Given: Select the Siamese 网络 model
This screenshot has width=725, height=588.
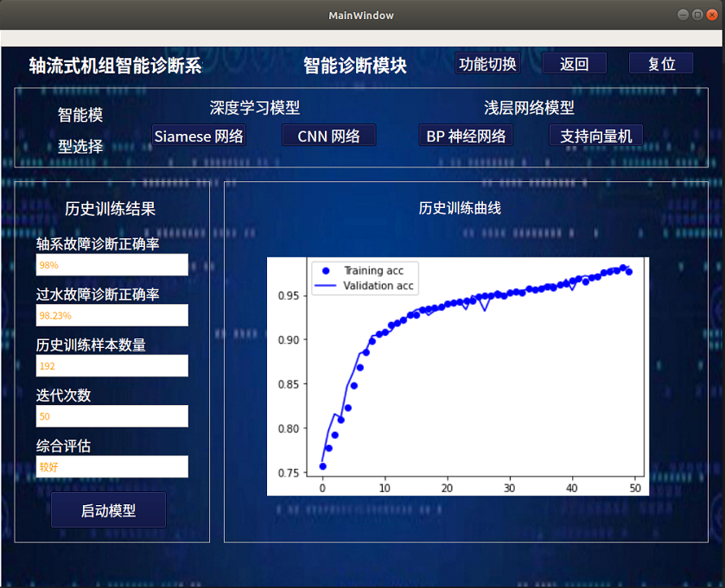Looking at the screenshot, I should (x=199, y=136).
